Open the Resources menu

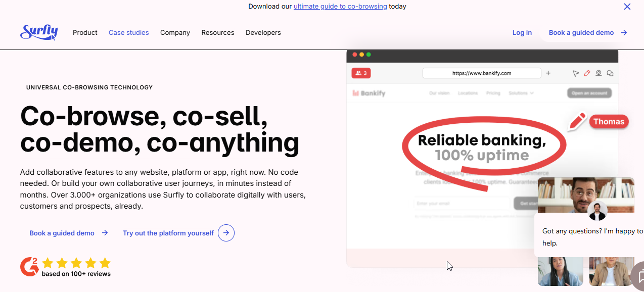217,32
